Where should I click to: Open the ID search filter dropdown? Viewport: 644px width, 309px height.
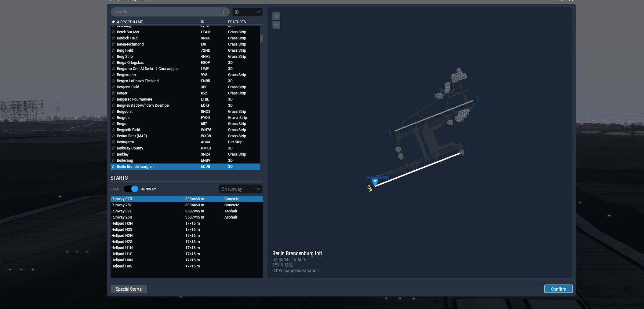(x=247, y=12)
